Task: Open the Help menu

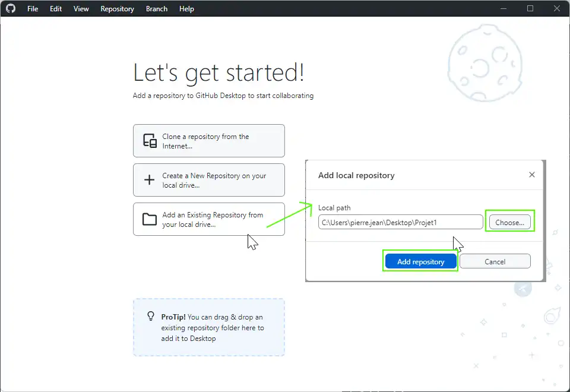Action: tap(186, 9)
